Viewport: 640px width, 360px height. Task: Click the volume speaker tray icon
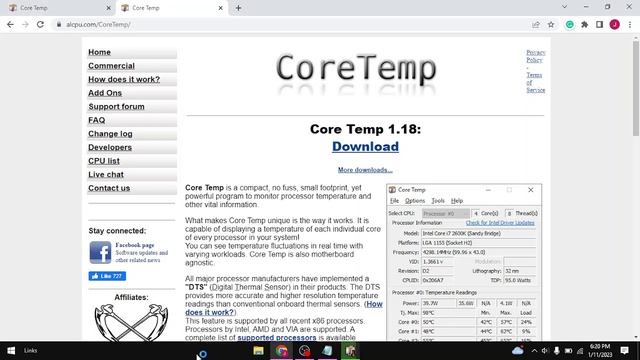pyautogui.click(x=545, y=351)
